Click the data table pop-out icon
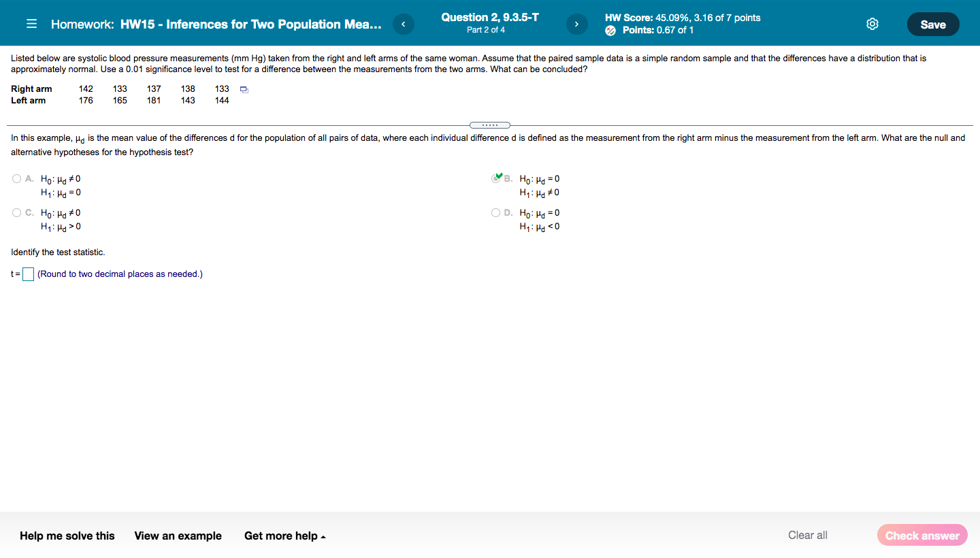Screen dimensions: 980x558 pyautogui.click(x=243, y=89)
